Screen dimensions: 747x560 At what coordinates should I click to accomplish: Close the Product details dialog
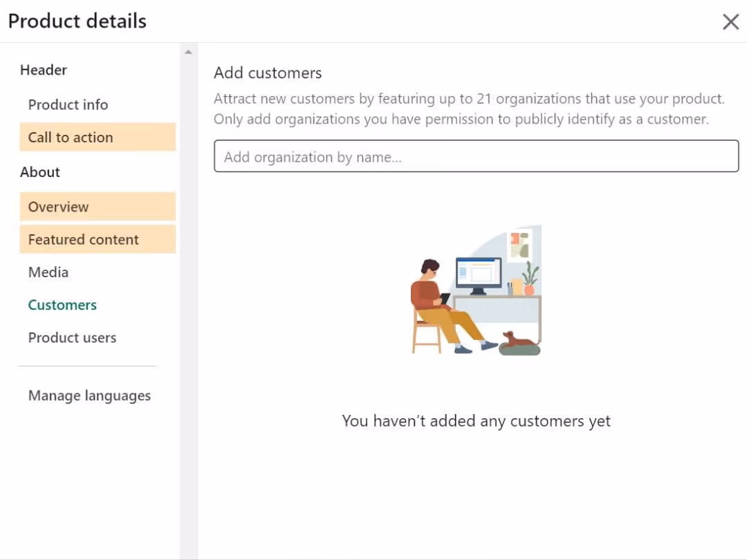coord(731,21)
